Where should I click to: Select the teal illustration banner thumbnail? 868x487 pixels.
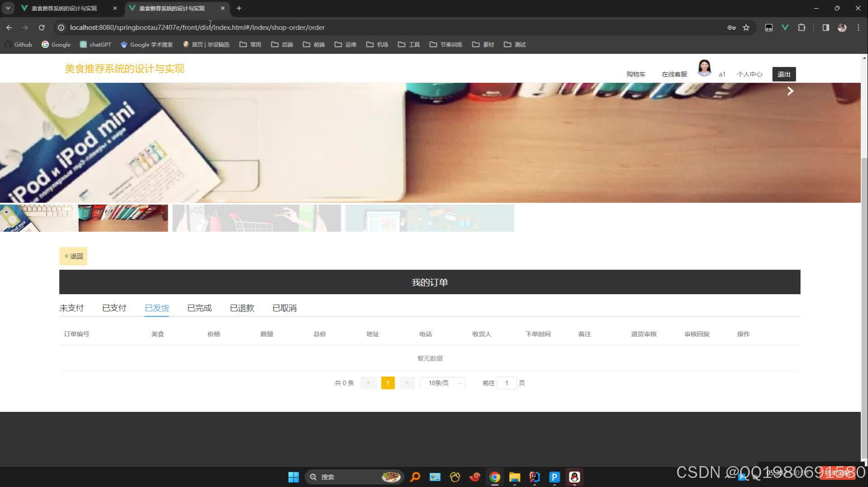pos(429,218)
